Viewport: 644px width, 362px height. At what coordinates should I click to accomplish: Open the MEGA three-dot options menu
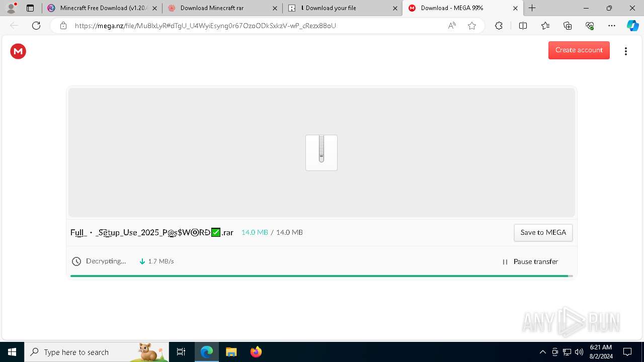pos(625,51)
